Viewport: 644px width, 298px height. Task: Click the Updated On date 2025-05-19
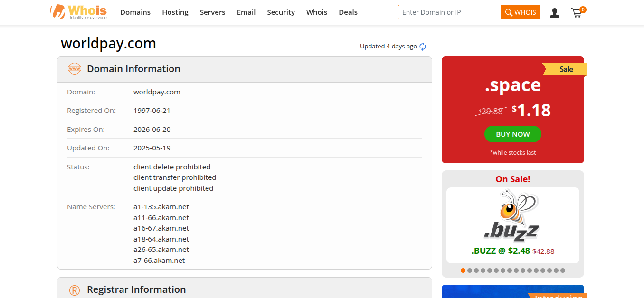click(152, 148)
